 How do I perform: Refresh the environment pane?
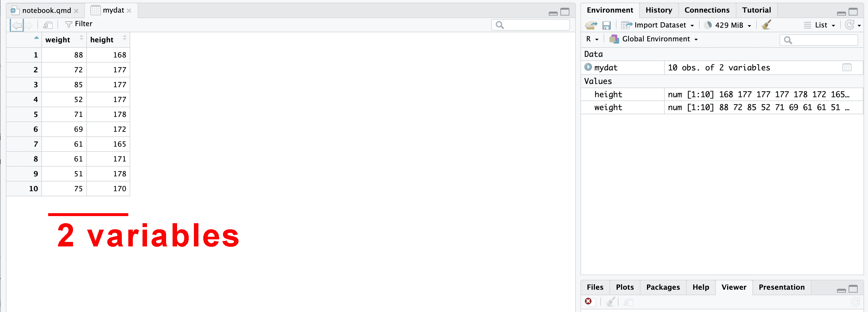click(x=850, y=25)
